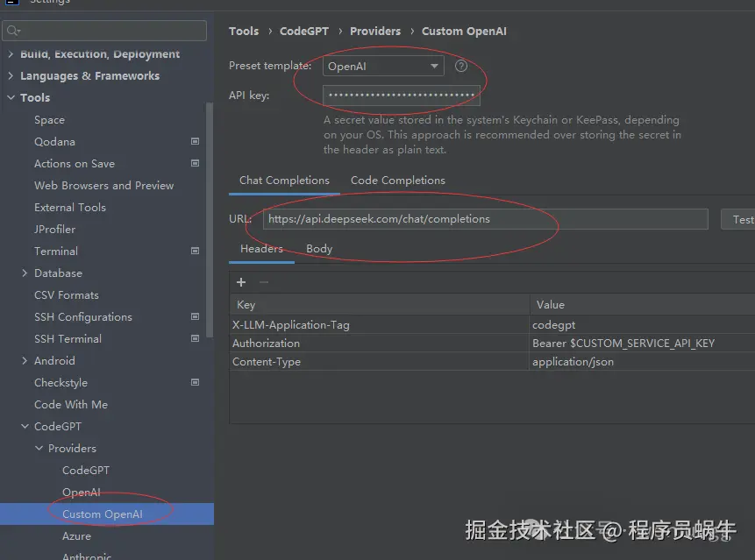Click the project-level icon next to Terminal
This screenshot has width=755, height=560.
pyautogui.click(x=195, y=251)
